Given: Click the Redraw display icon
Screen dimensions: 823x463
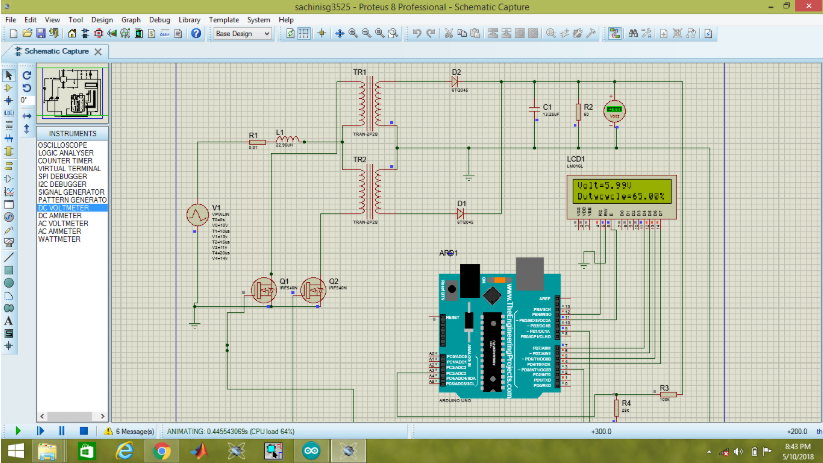Looking at the screenshot, I should pyautogui.click(x=290, y=34).
